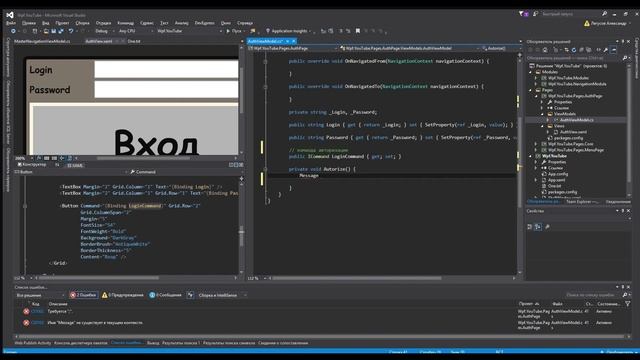Click the Start debugging play icon

(x=228, y=31)
